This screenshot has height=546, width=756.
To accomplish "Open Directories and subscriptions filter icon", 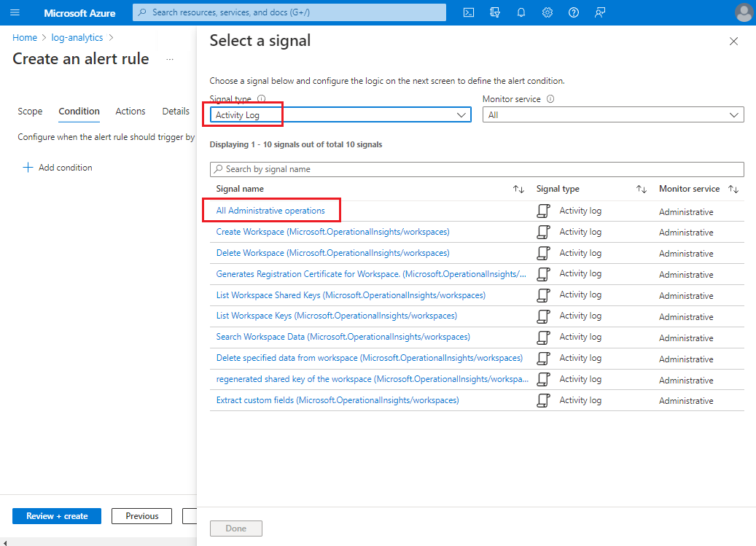I will point(495,12).
